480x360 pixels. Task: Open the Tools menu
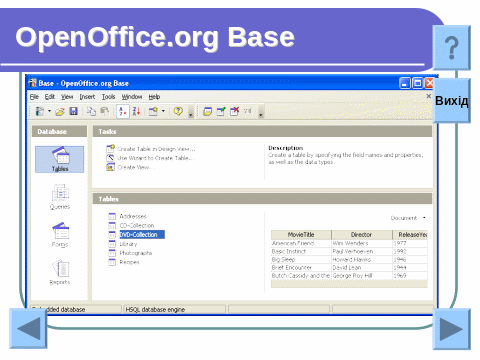click(108, 97)
